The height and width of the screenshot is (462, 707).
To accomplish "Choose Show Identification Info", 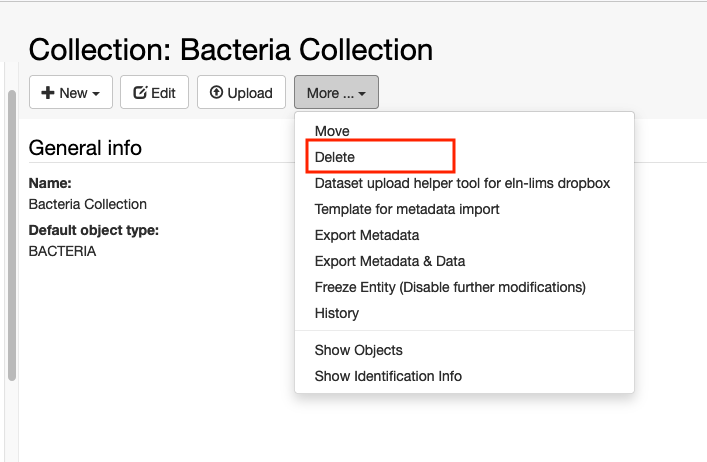I will 388,376.
